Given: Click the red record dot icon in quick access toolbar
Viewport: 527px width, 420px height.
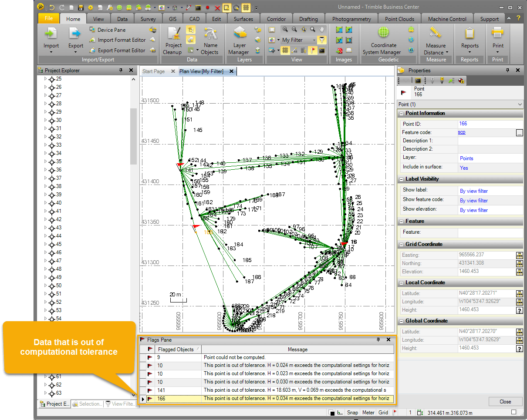Looking at the screenshot, I should (208, 7).
